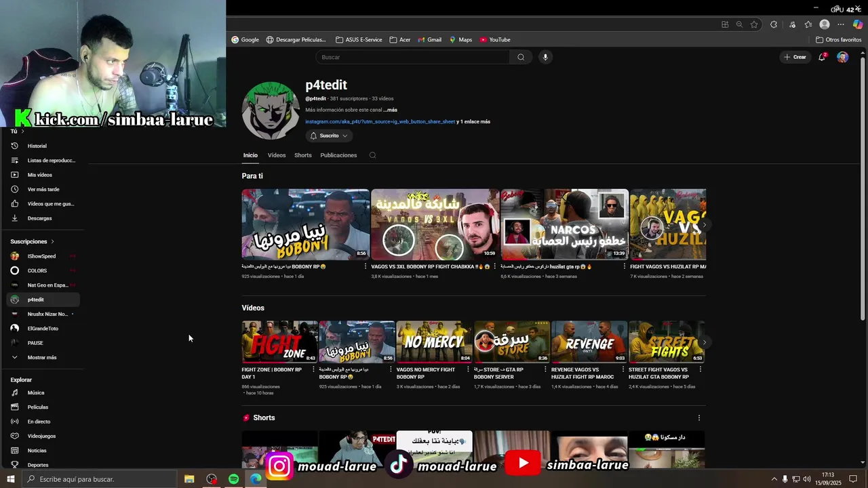The height and width of the screenshot is (488, 868).
Task: Open Descargas in sidebar
Action: 43,218
